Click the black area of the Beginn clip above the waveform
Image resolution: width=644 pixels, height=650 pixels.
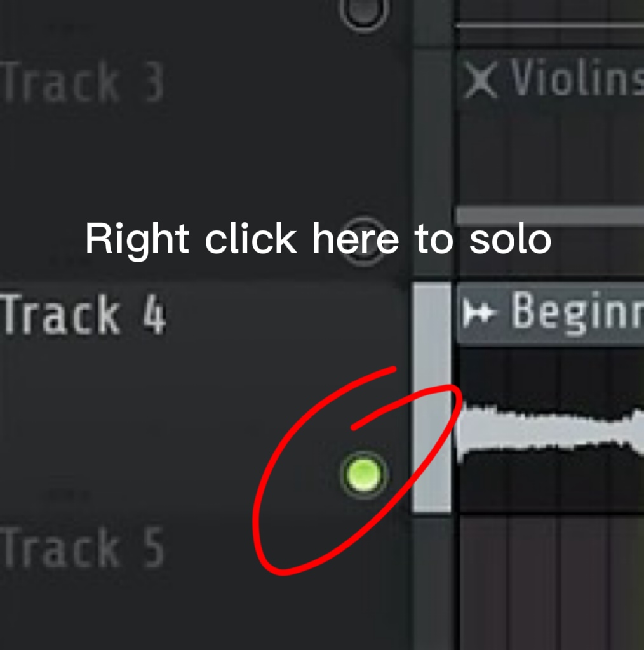pyautogui.click(x=550, y=373)
